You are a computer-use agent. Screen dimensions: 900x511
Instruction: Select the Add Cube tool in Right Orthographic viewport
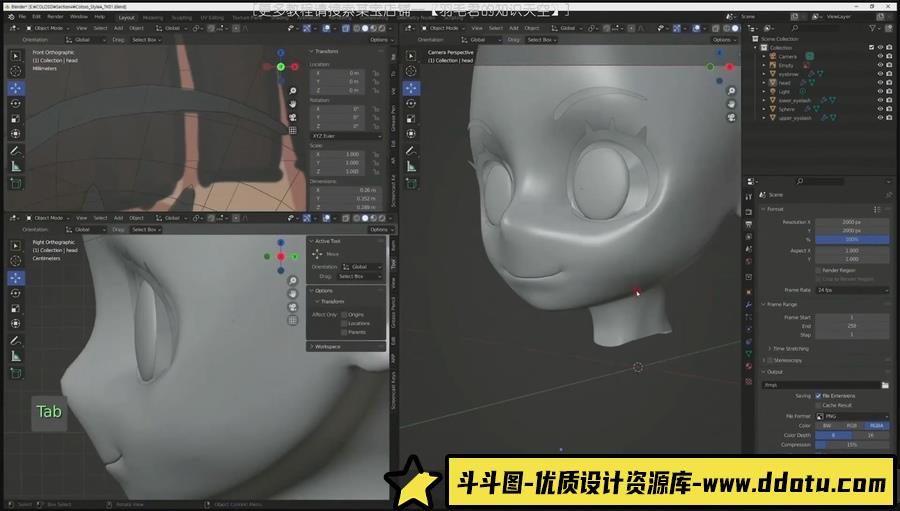pyautogui.click(x=15, y=374)
